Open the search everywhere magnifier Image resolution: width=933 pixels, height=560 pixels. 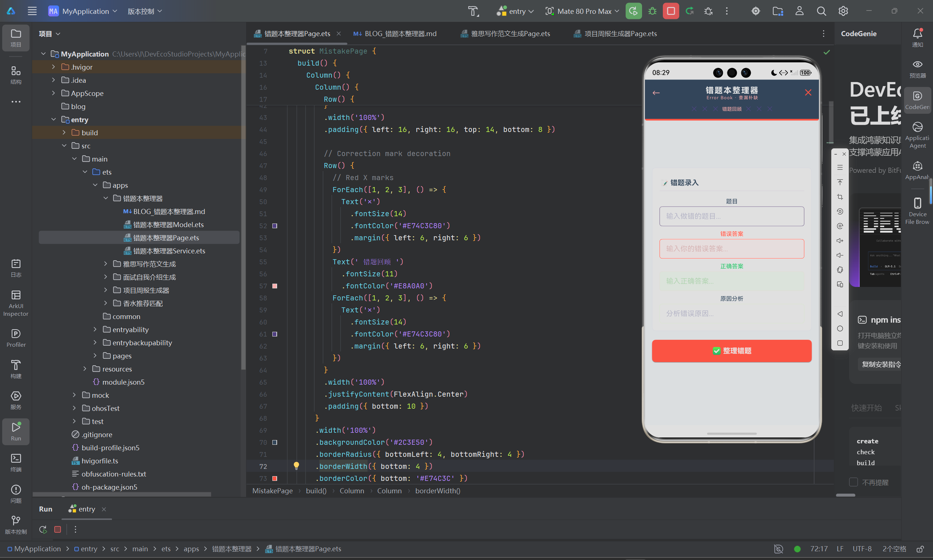click(821, 11)
